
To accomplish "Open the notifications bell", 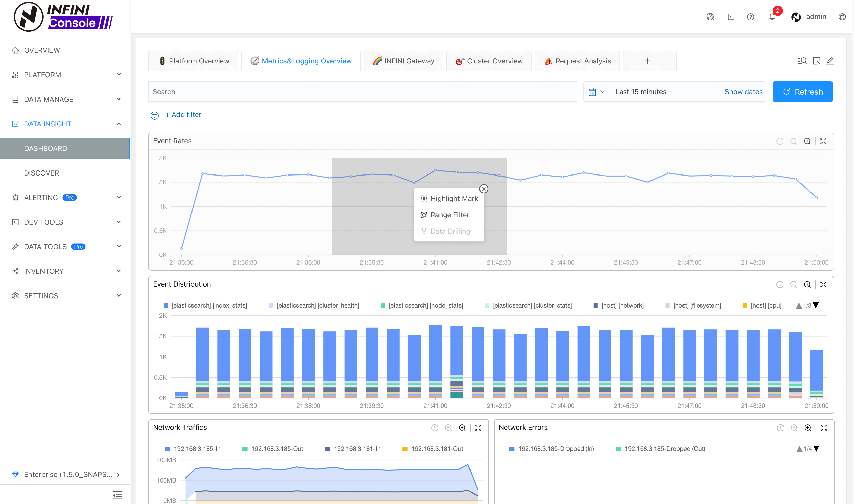I will 772,17.
